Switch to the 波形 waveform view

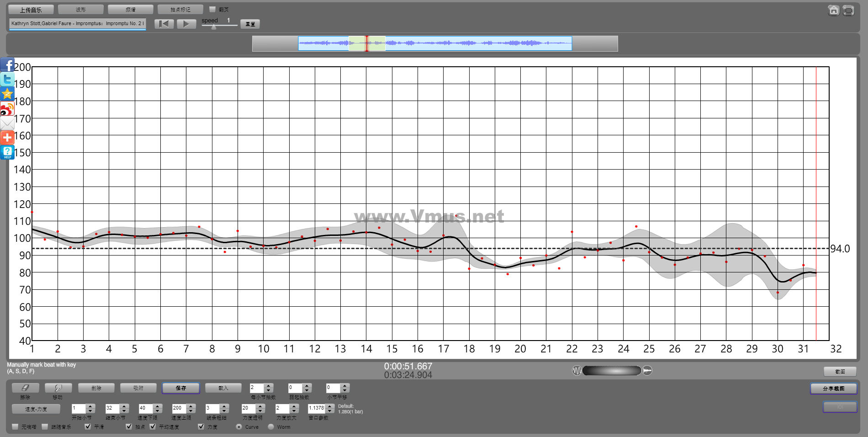(x=81, y=10)
